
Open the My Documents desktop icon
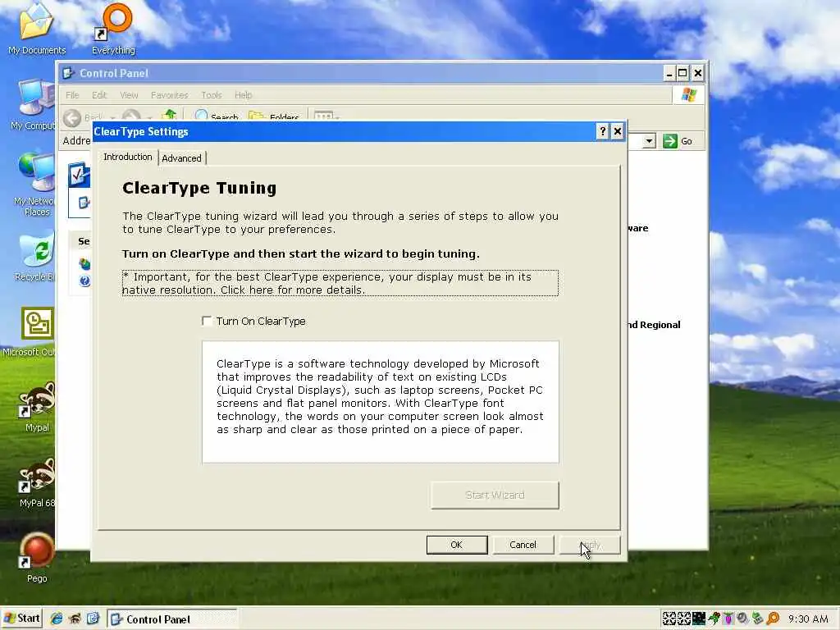pyautogui.click(x=36, y=29)
